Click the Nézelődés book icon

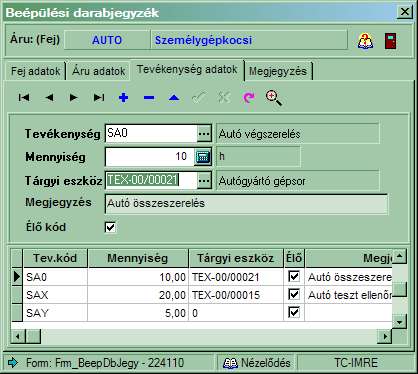tap(230, 363)
